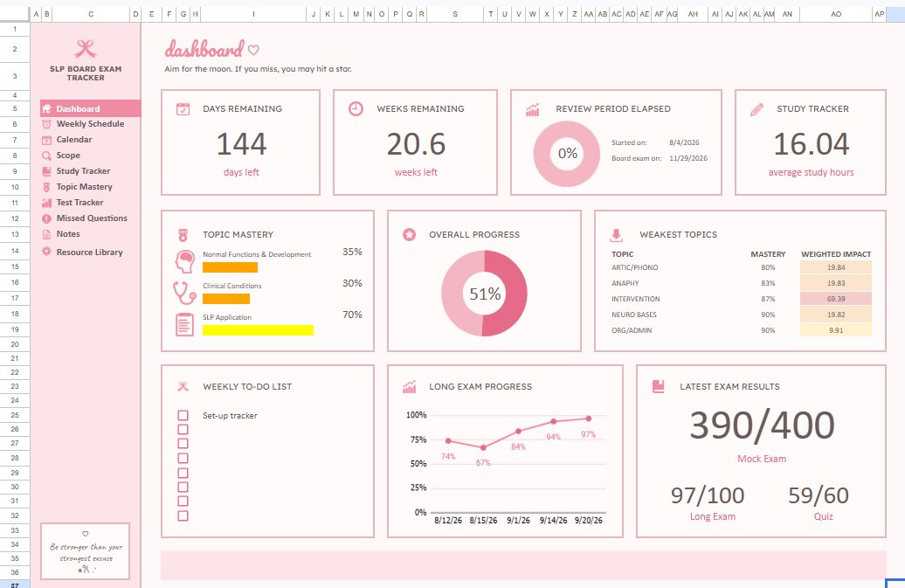Click the Latest Exam Results book icon
This screenshot has width=905, height=588.
pyautogui.click(x=658, y=387)
